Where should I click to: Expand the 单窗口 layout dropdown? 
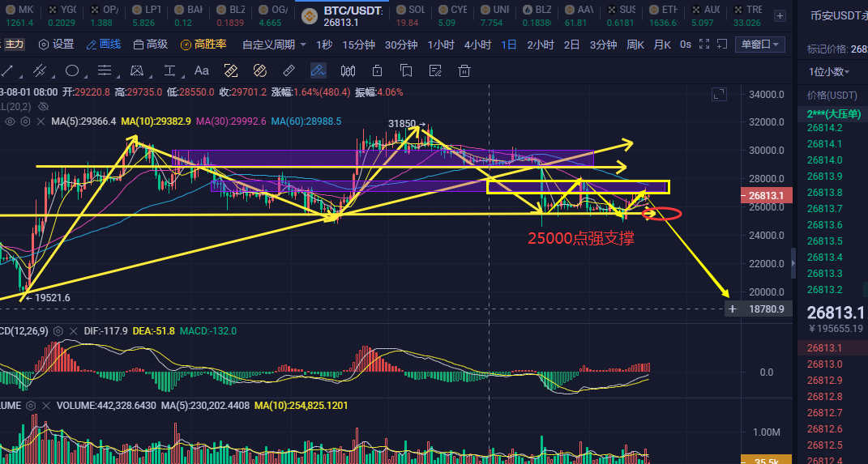pyautogui.click(x=761, y=45)
